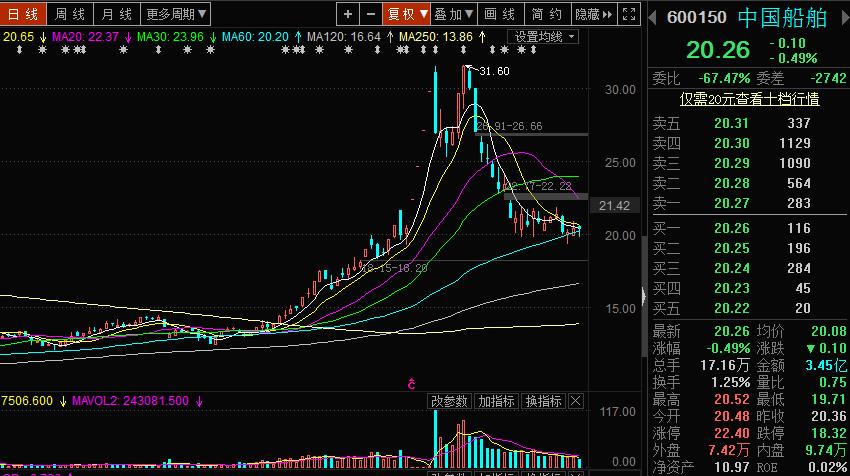Click the 换指标 change indicator button
The height and width of the screenshot is (476, 850).
click(544, 401)
